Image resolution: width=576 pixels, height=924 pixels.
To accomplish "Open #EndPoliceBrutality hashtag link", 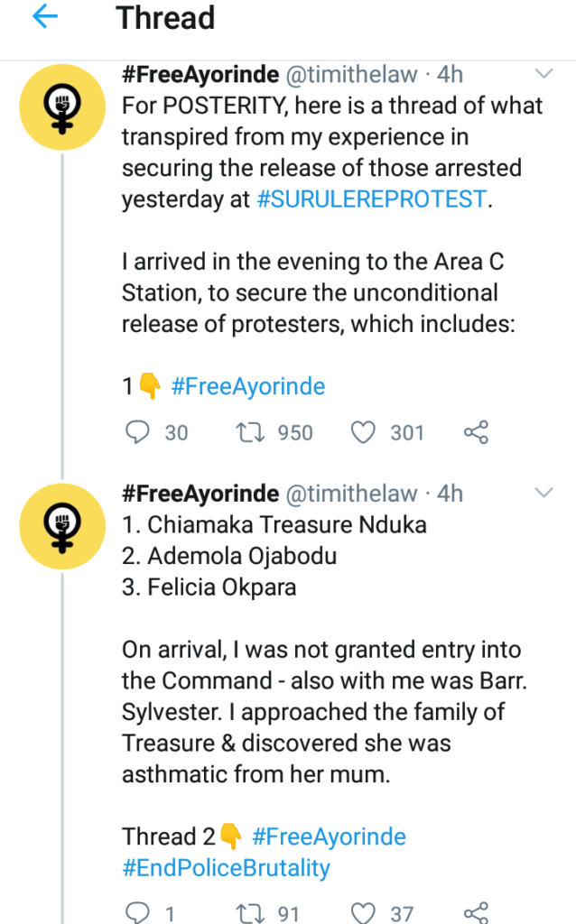I will coord(227,868).
